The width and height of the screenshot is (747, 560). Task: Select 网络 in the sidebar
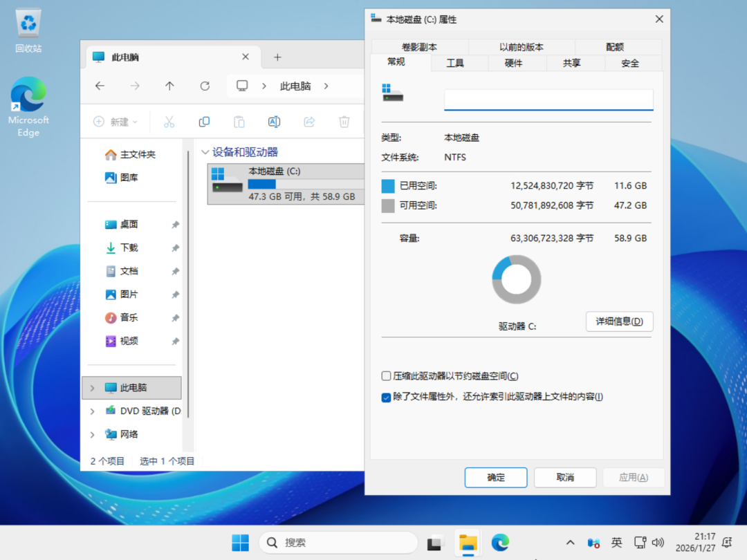click(122, 434)
